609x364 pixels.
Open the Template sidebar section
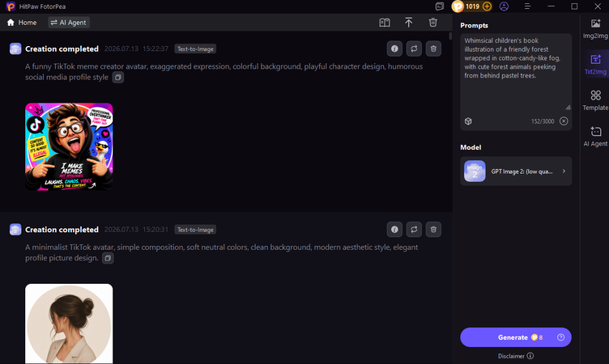click(595, 100)
